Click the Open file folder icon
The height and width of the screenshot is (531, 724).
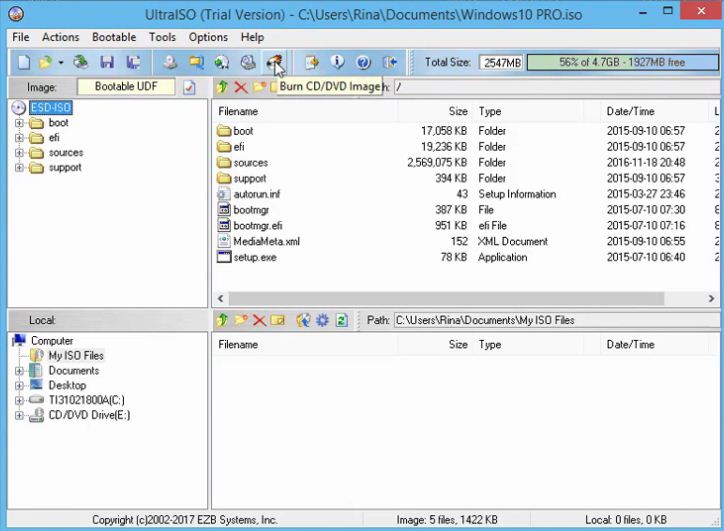coord(46,62)
